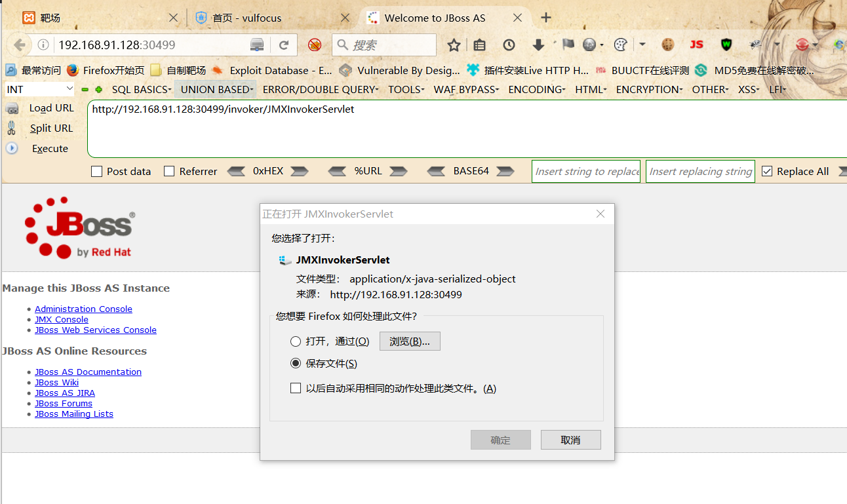The image size is (847, 504).
Task: Check 以后自动采用相同的动作处理此类文件 checkbox
Action: coord(296,389)
